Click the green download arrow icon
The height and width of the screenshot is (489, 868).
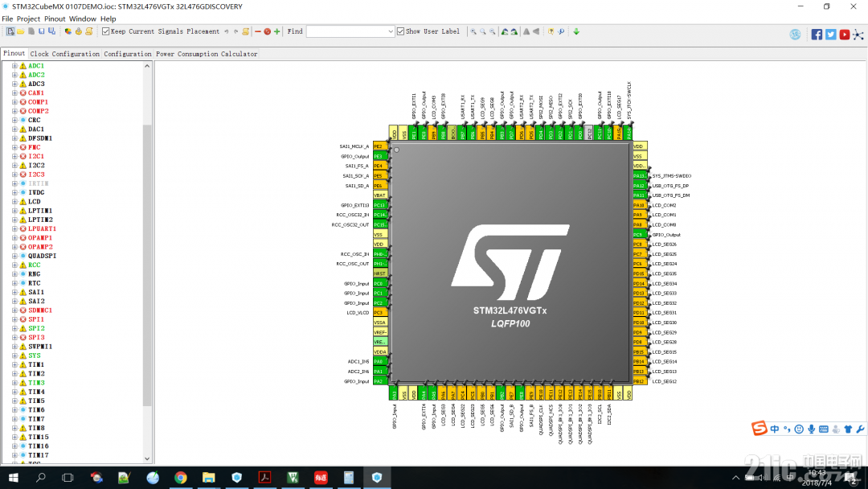[x=576, y=31]
